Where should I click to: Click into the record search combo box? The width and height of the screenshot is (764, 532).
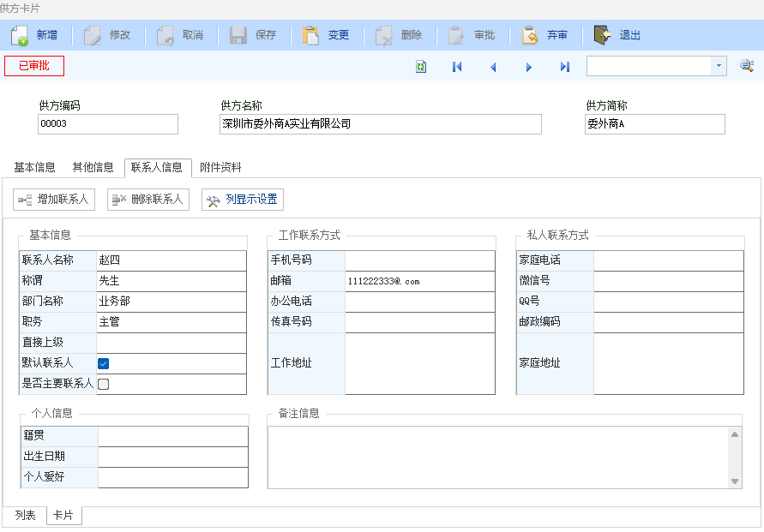tap(649, 66)
